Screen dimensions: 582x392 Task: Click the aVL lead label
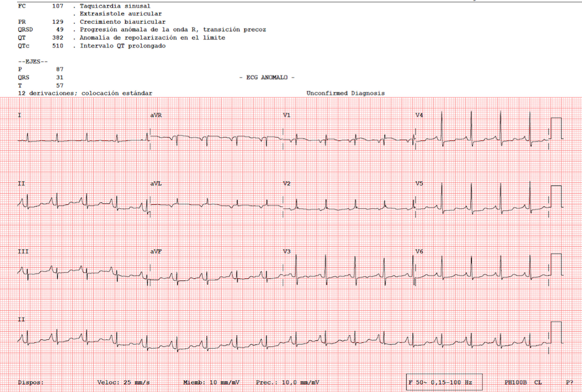156,184
